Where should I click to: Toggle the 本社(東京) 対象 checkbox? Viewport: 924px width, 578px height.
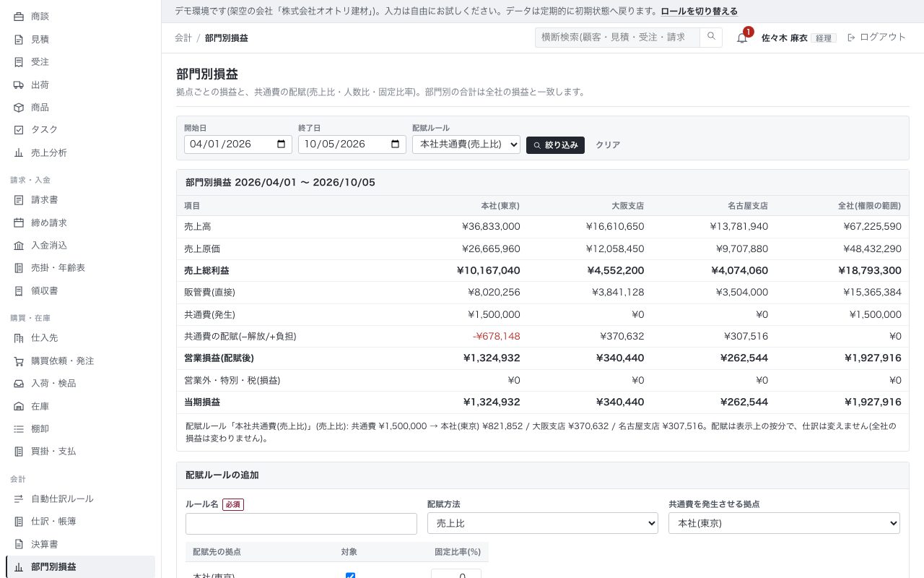pos(351,576)
